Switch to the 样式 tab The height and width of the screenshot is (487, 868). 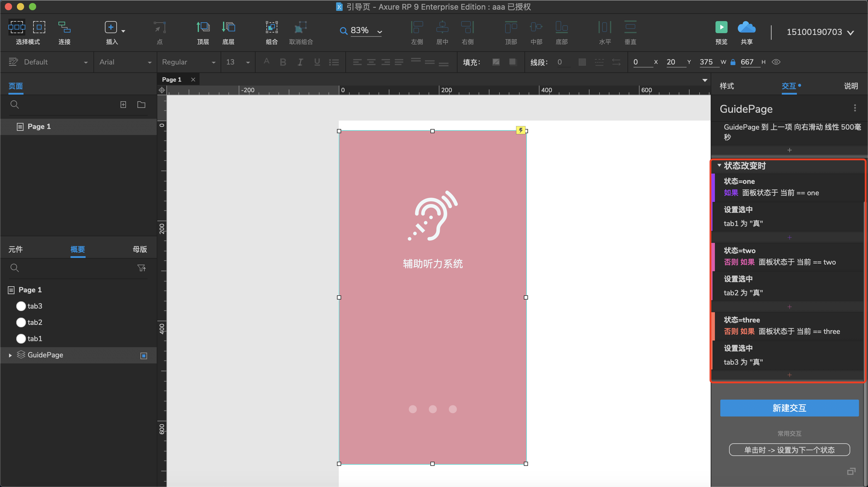click(727, 86)
